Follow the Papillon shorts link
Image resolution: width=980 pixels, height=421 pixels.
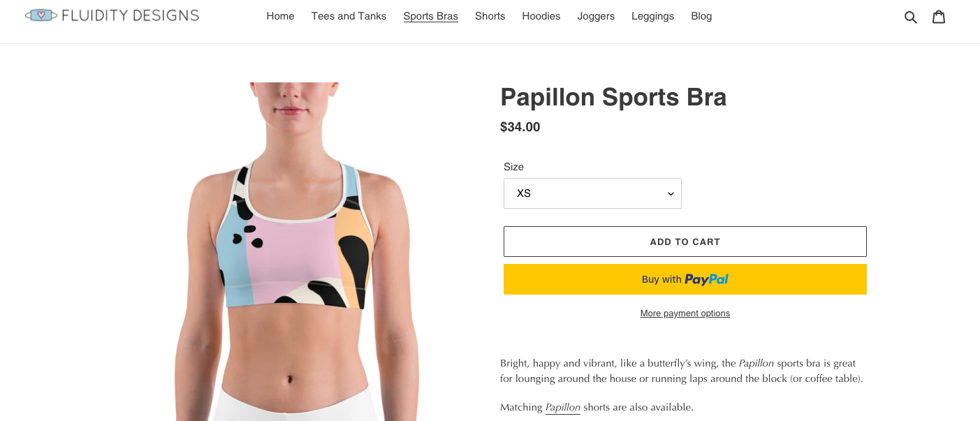[x=562, y=407]
